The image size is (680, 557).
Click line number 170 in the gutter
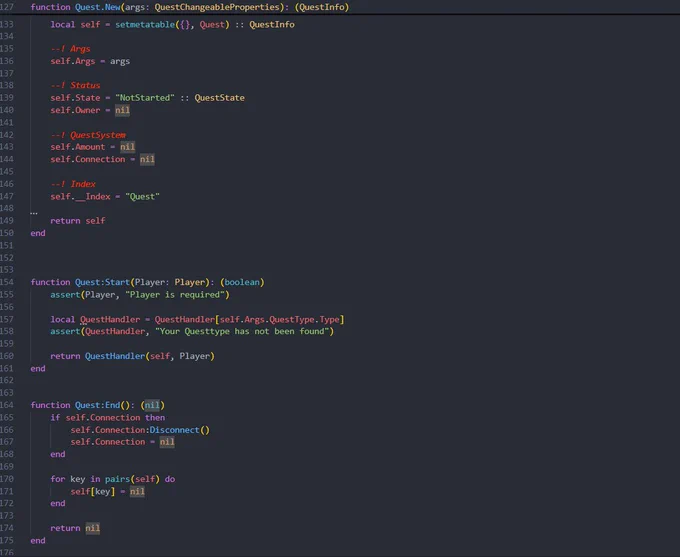[x=7, y=479]
